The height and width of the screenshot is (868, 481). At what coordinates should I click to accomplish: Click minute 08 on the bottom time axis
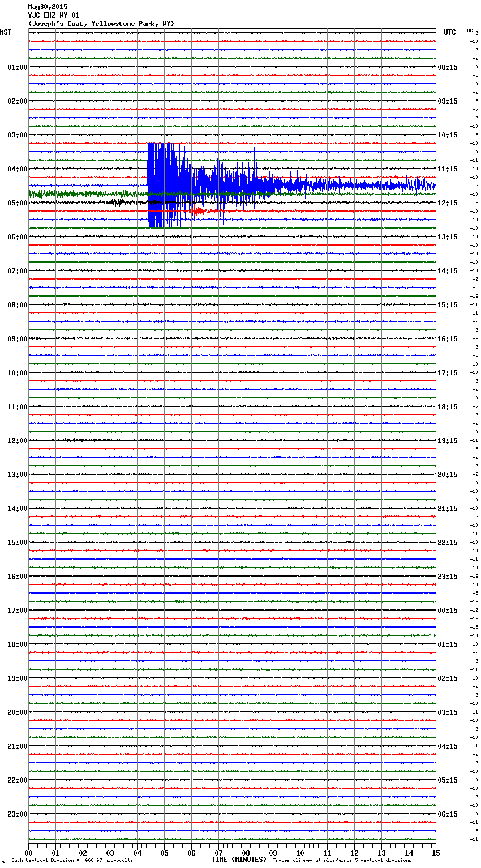pyautogui.click(x=246, y=853)
